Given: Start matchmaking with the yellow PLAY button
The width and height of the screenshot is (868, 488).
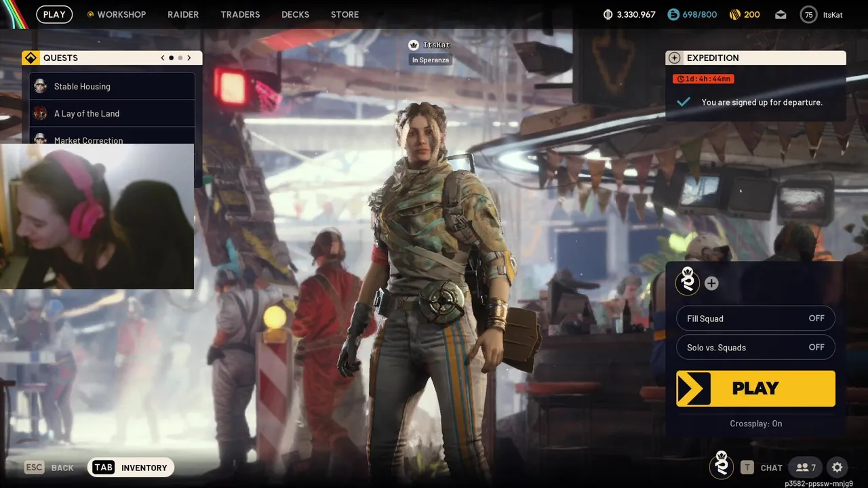Looking at the screenshot, I should [755, 388].
